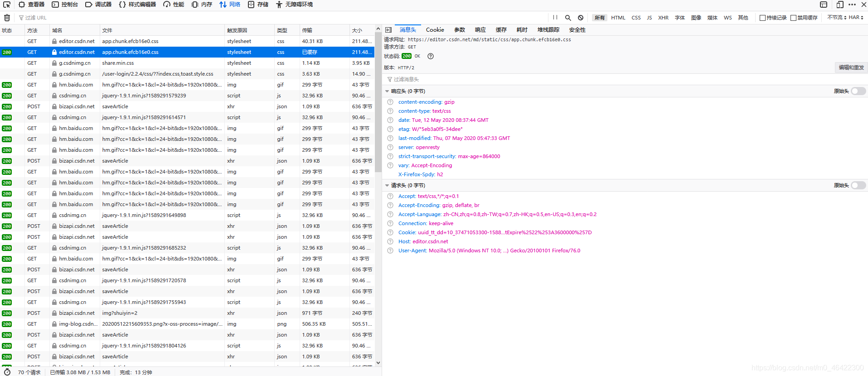Filter requests by 所有
This screenshot has width=868, height=376.
pos(600,18)
